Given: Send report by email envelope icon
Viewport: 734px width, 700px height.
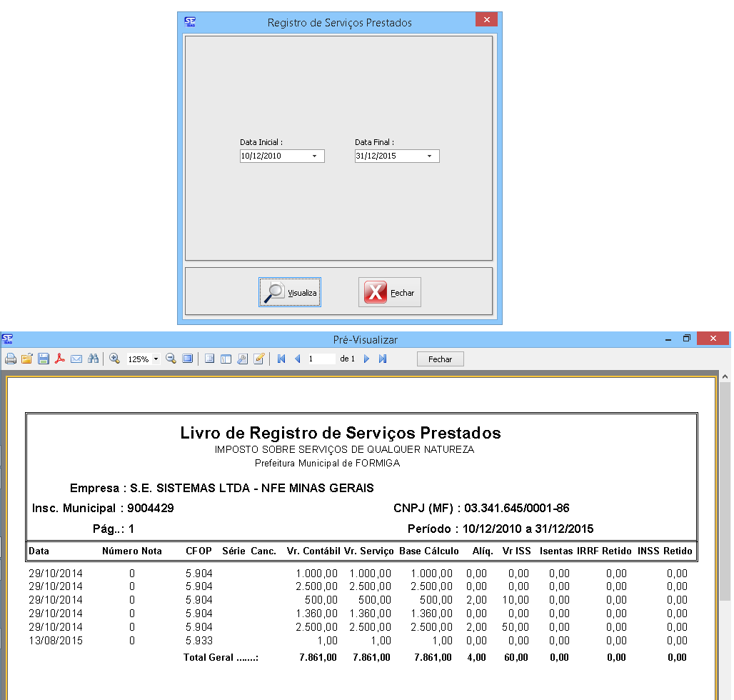Looking at the screenshot, I should pyautogui.click(x=76, y=359).
